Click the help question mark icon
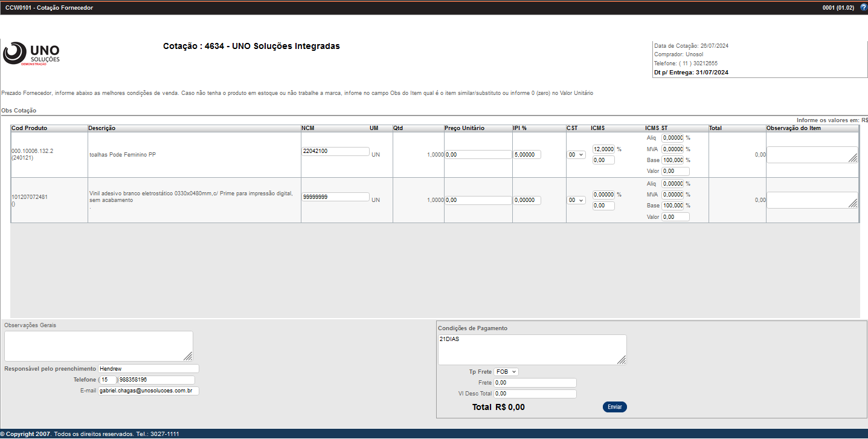Viewport: 868px width, 439px height. tap(863, 7)
